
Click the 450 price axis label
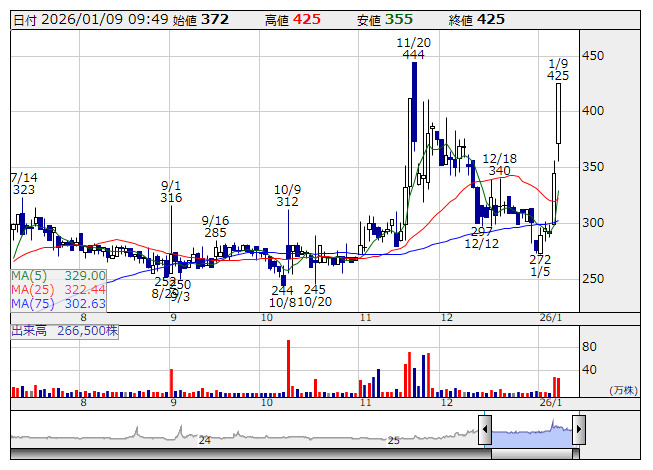(x=593, y=55)
